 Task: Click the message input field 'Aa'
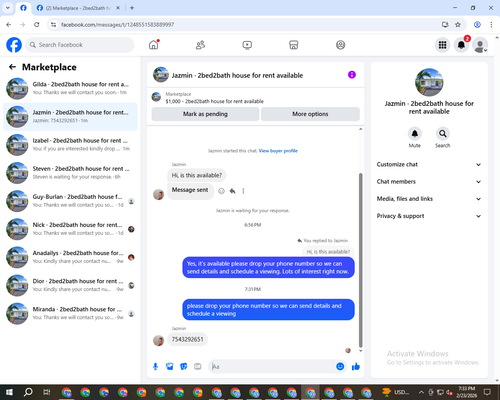pyautogui.click(x=272, y=367)
